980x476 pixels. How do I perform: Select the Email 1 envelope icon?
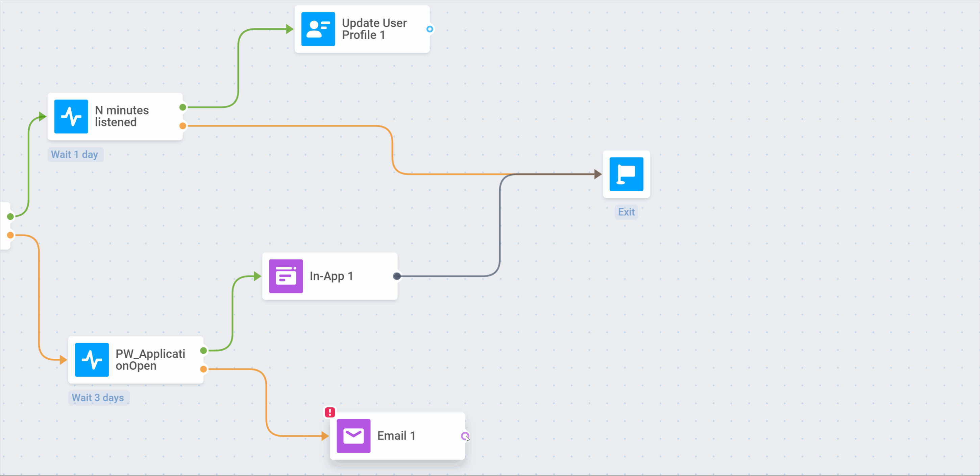pyautogui.click(x=353, y=436)
